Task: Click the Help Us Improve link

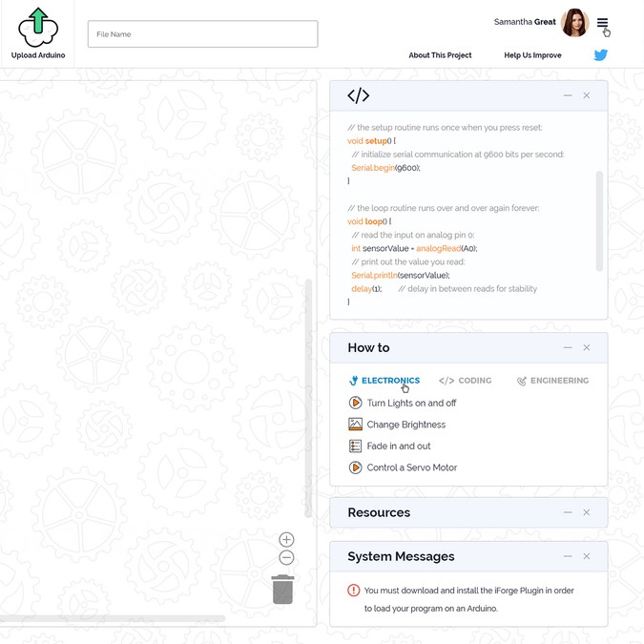Action: [532, 55]
